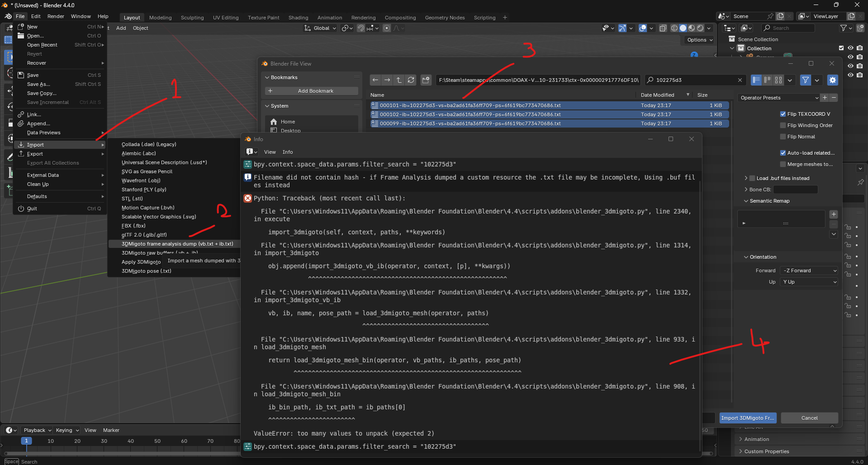Open Info editor type selector icon
The image size is (868, 465).
coord(251,152)
